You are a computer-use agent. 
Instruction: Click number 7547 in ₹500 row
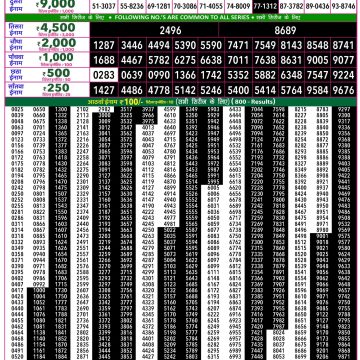tap(317, 75)
